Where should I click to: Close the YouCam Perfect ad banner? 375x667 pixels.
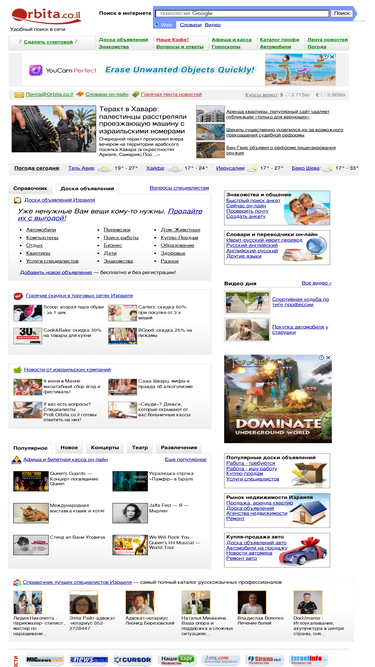pyautogui.click(x=333, y=57)
